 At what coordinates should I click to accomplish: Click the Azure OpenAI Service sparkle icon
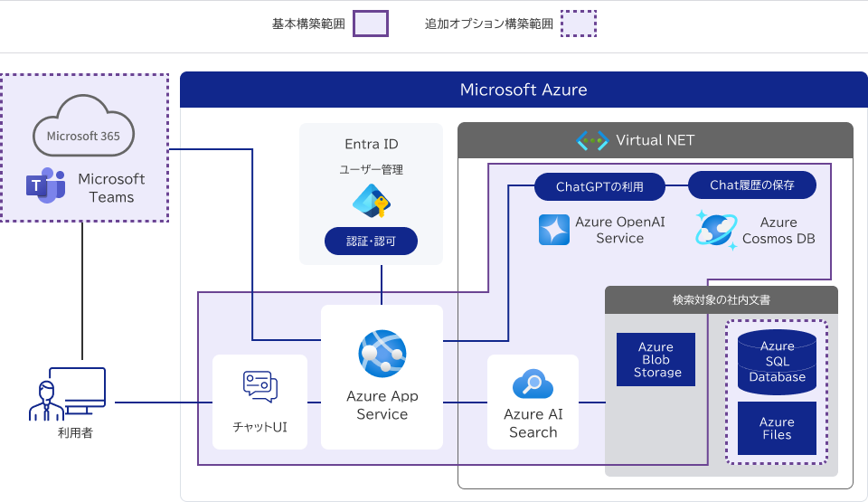point(554,230)
